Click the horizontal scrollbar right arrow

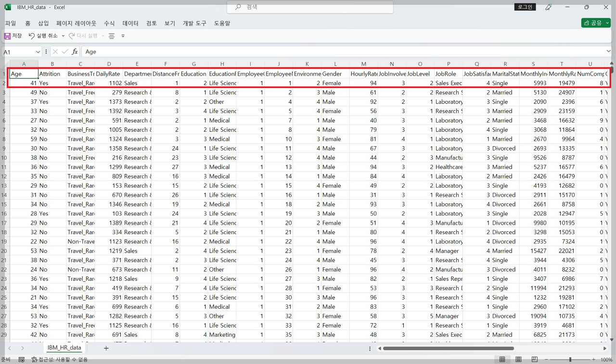coord(605,348)
